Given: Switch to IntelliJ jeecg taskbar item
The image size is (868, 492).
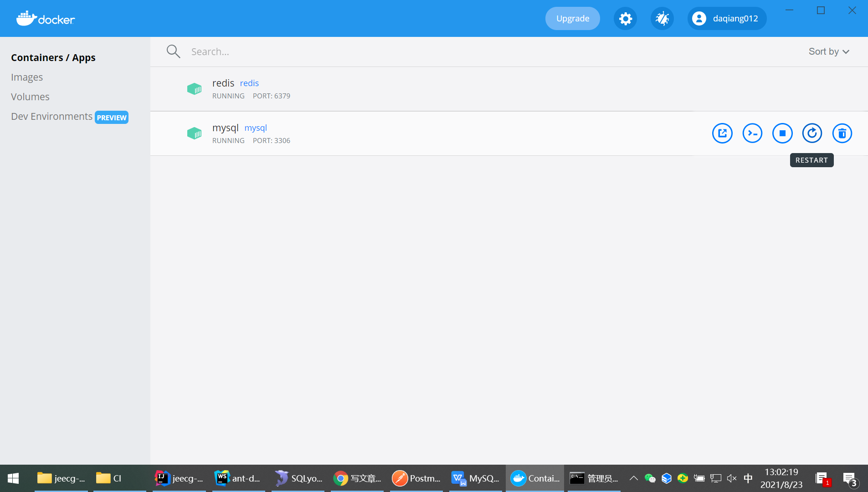Looking at the screenshot, I should pyautogui.click(x=179, y=478).
